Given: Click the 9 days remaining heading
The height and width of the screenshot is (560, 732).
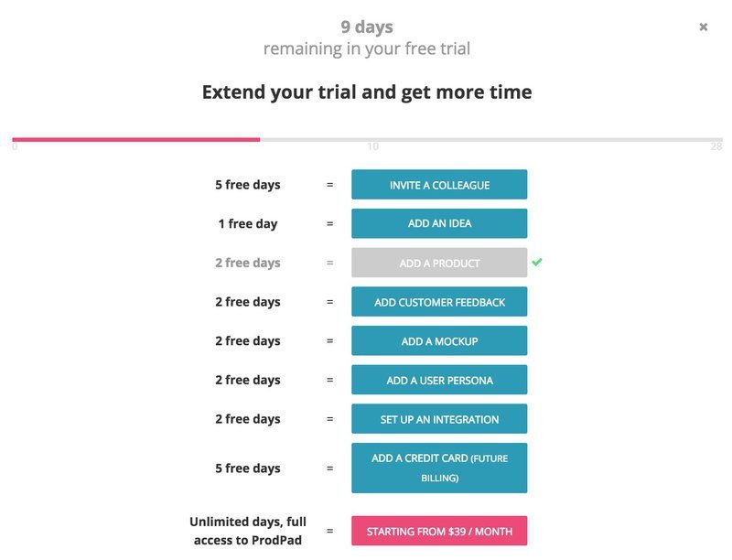Looking at the screenshot, I should point(366,27).
